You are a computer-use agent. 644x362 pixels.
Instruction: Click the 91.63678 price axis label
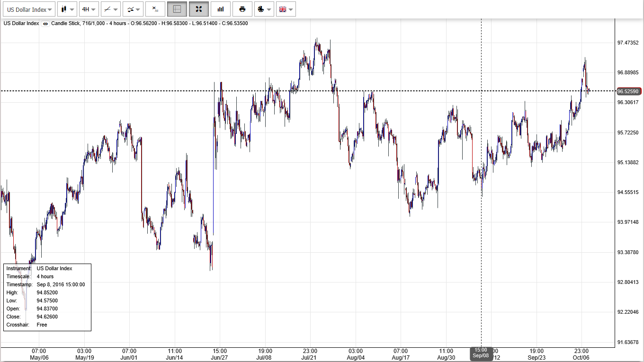628,342
